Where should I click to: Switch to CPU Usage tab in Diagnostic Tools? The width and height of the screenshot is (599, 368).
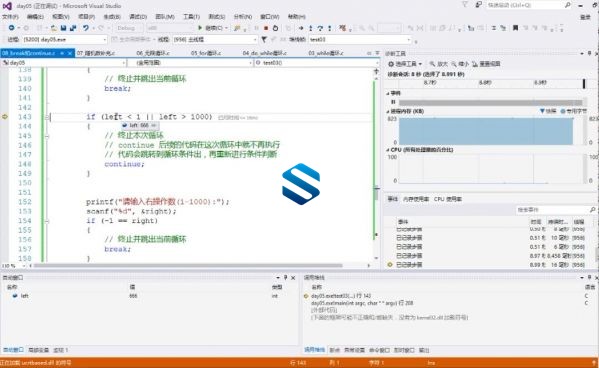point(448,199)
